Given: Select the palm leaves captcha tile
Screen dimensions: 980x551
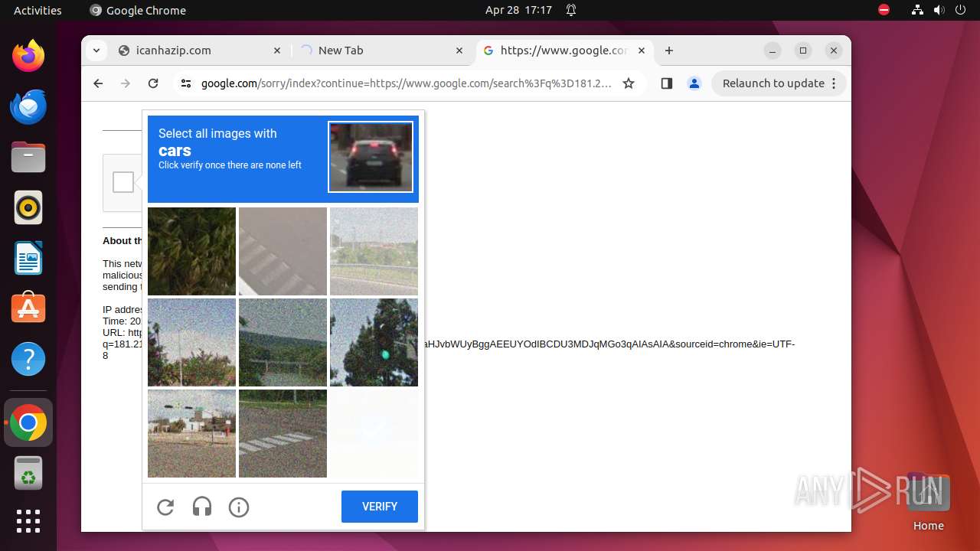Looking at the screenshot, I should (191, 251).
